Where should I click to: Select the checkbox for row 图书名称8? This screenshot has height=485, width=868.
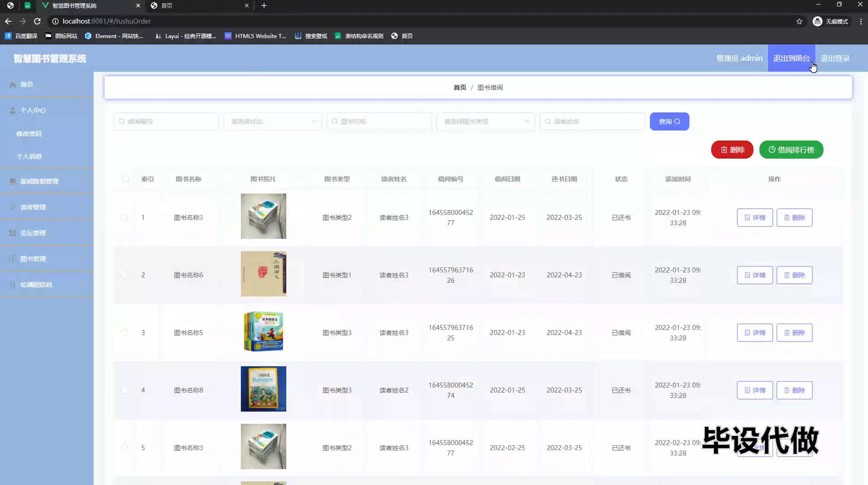coord(124,390)
